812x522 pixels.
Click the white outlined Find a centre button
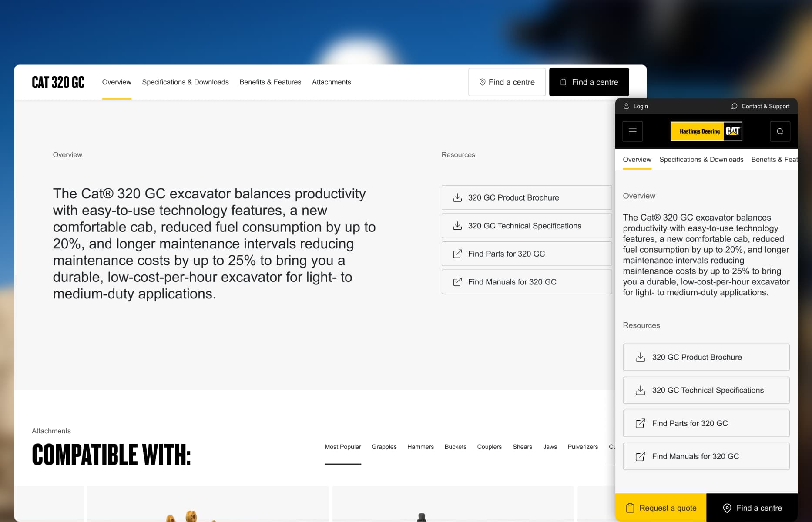507,82
